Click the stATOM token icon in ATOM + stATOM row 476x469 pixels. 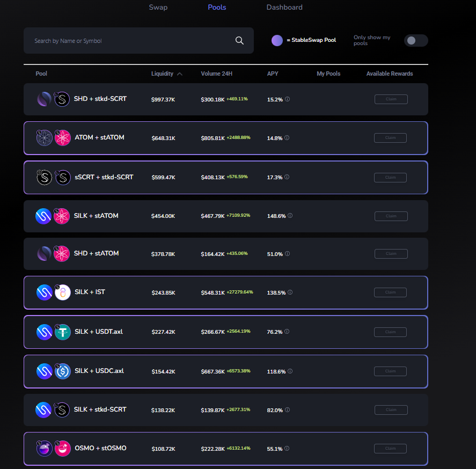pos(63,138)
